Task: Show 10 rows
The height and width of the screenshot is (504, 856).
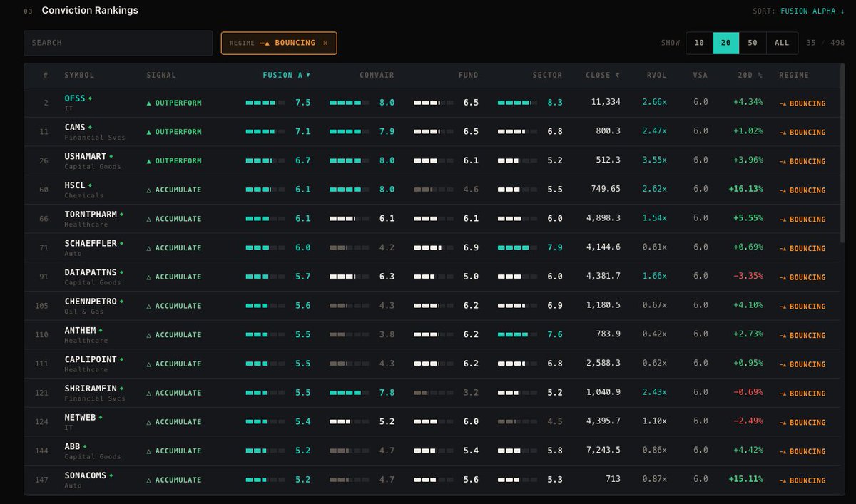Action: pyautogui.click(x=699, y=43)
